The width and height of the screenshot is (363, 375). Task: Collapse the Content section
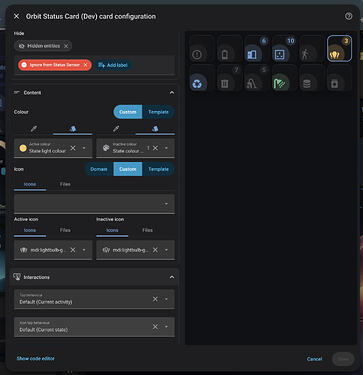tap(172, 93)
